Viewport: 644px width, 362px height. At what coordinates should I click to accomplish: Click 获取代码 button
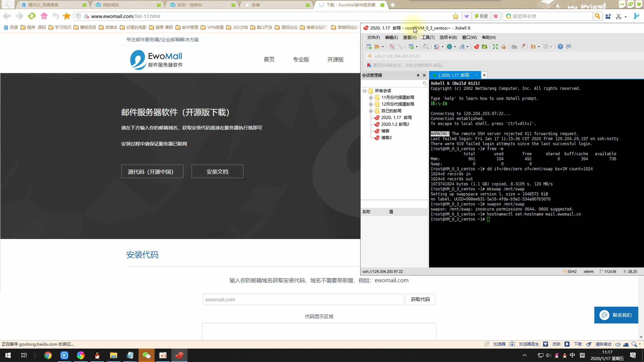click(420, 299)
